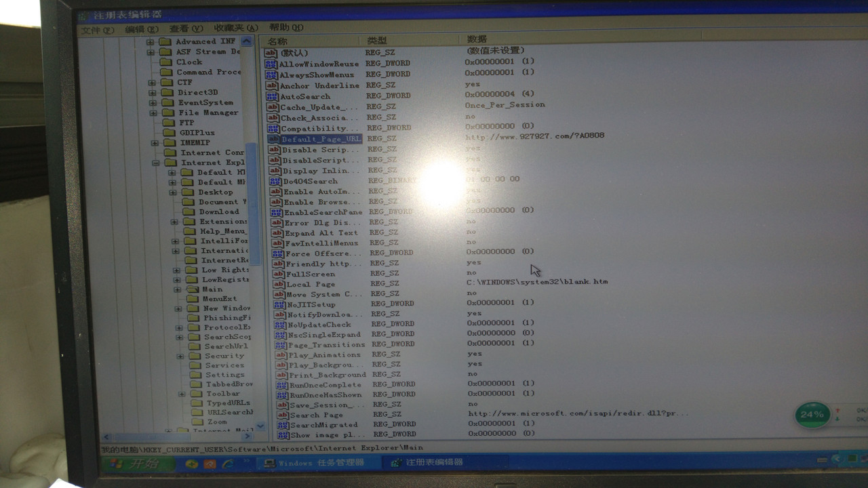Expand the EventSystem key
The width and height of the screenshot is (868, 488).
pyautogui.click(x=153, y=103)
